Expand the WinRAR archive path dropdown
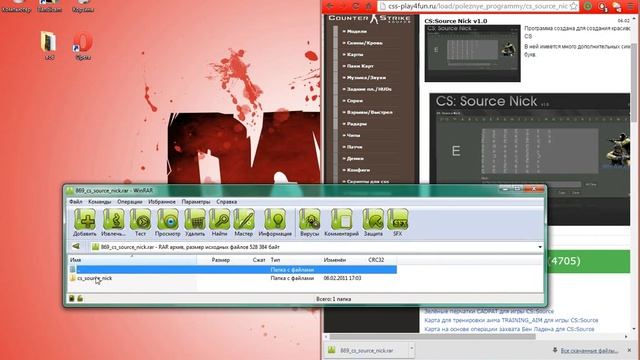Viewport: 640px width, 360px height. [x=540, y=247]
